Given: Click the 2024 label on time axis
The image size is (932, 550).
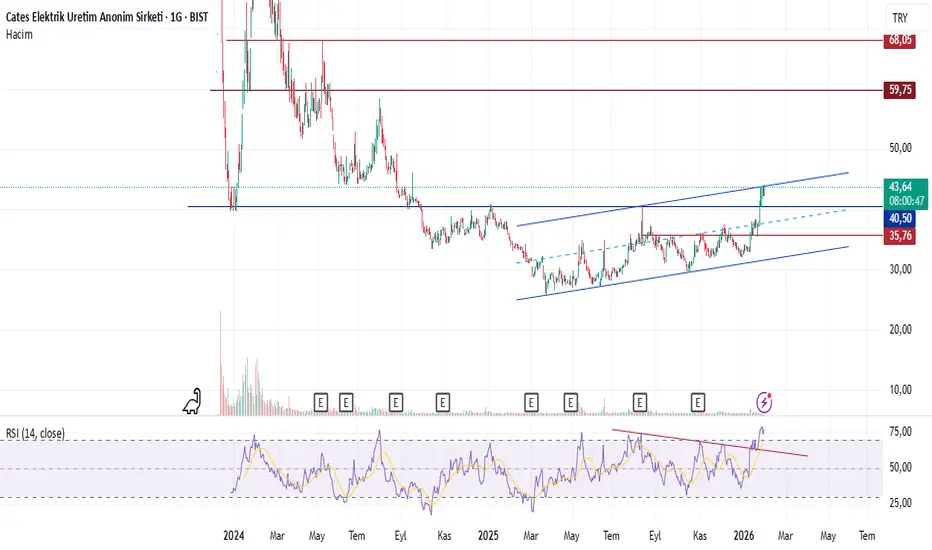Looking at the screenshot, I should [x=234, y=536].
